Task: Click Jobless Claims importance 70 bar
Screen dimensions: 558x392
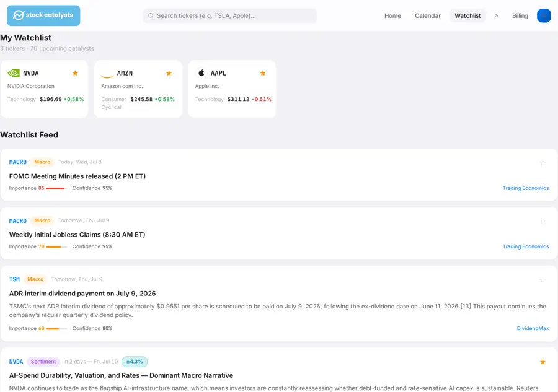Action: coord(56,246)
